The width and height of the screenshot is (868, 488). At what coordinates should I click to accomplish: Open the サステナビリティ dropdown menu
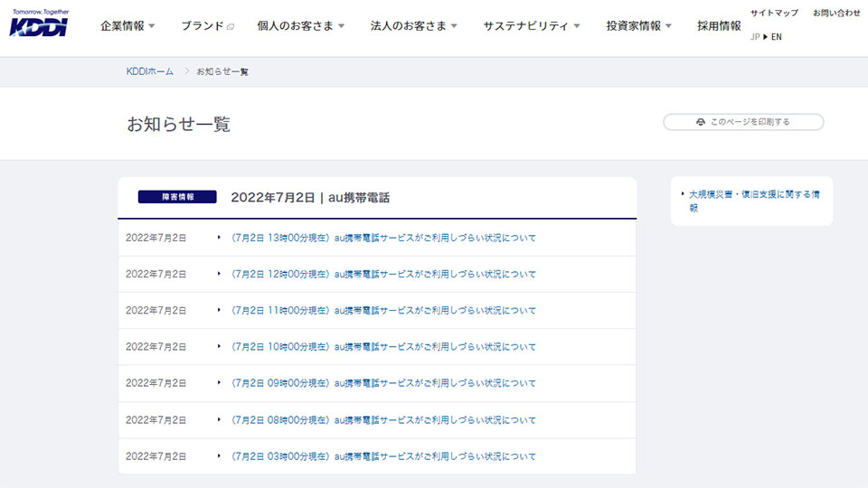531,26
